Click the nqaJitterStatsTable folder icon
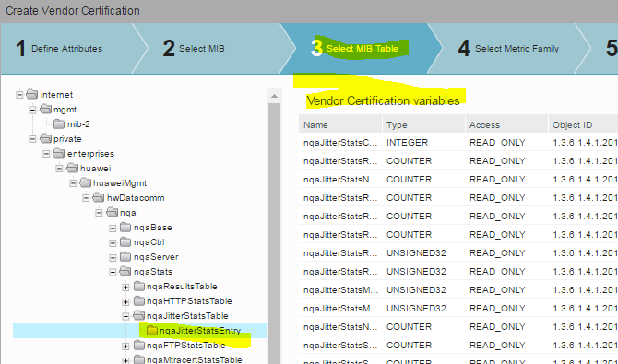The height and width of the screenshot is (364, 618). pyautogui.click(x=138, y=315)
